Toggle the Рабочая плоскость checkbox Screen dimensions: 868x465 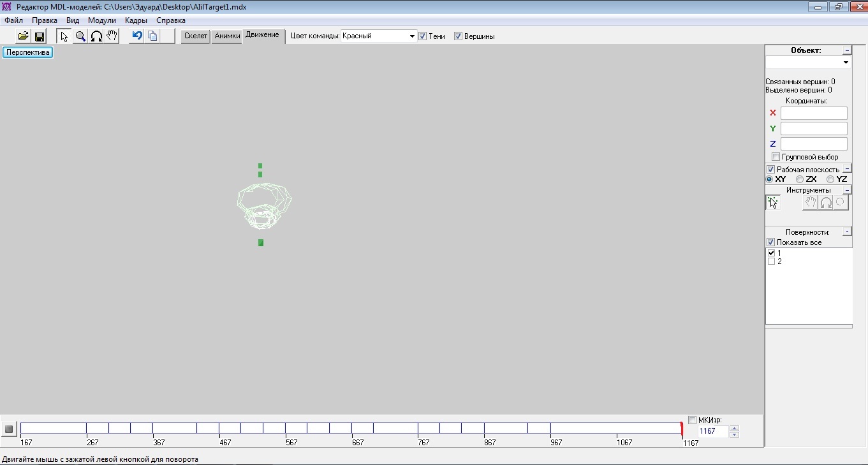click(770, 170)
